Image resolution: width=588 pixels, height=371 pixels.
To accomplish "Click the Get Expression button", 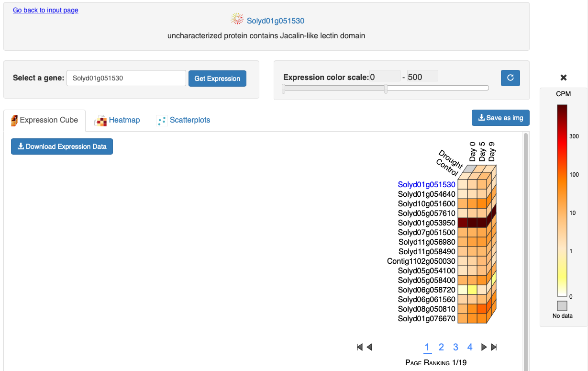I will [x=217, y=79].
